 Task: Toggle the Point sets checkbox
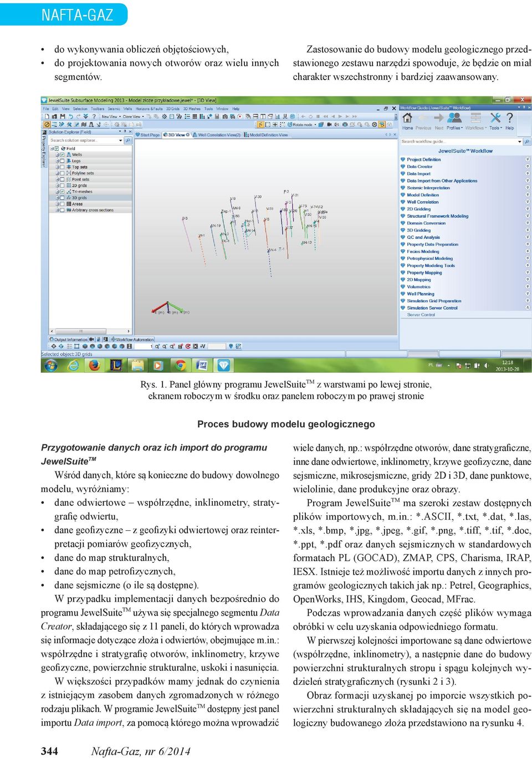tap(62, 179)
